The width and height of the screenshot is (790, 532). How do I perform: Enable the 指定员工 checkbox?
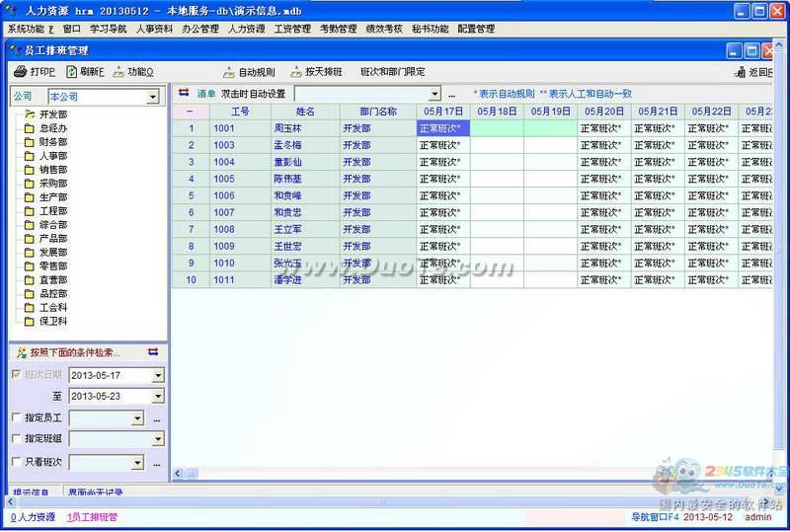[16, 417]
